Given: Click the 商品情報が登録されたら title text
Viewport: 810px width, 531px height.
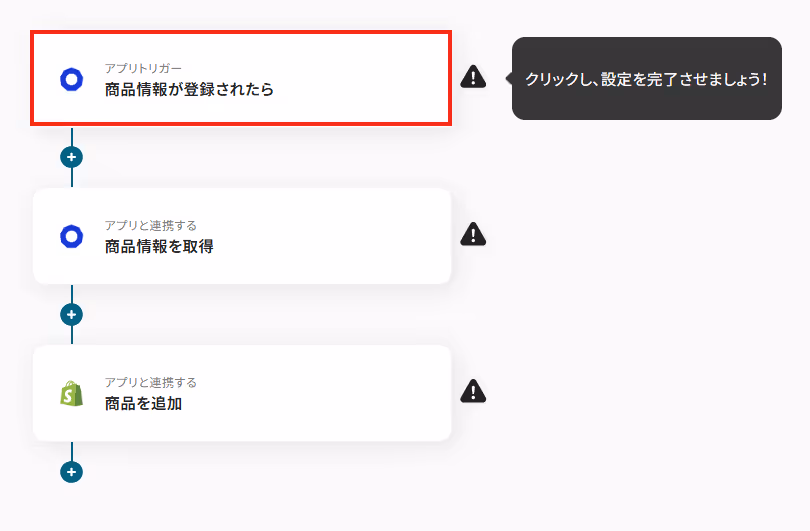Looking at the screenshot, I should (x=189, y=89).
